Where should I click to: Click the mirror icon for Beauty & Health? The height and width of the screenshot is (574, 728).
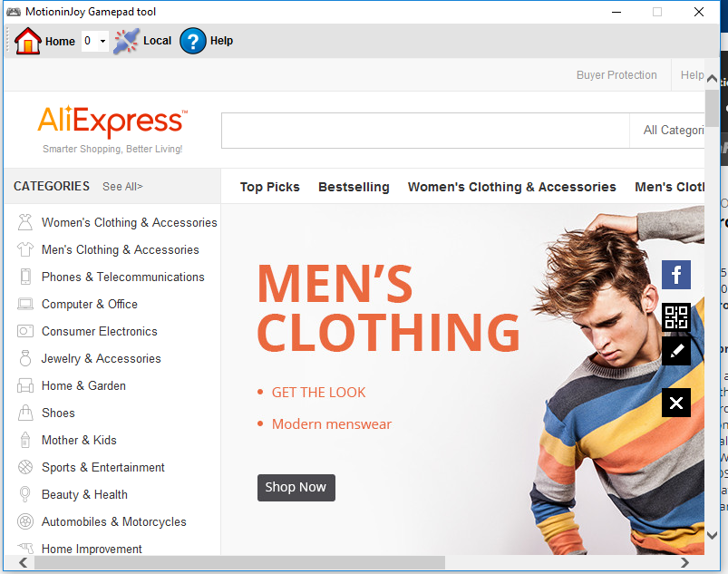point(25,494)
